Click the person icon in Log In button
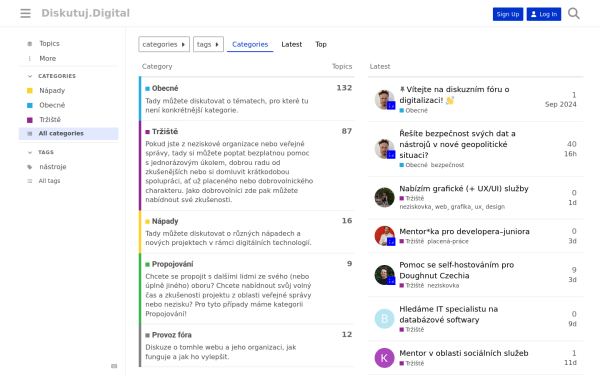 (x=534, y=14)
